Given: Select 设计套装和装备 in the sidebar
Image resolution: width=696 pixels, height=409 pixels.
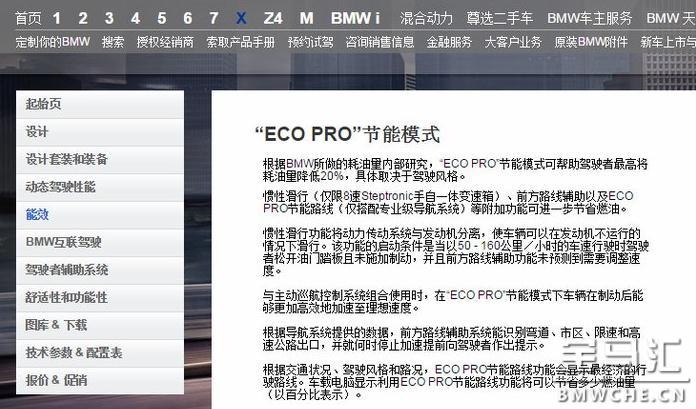Looking at the screenshot, I should tap(100, 159).
